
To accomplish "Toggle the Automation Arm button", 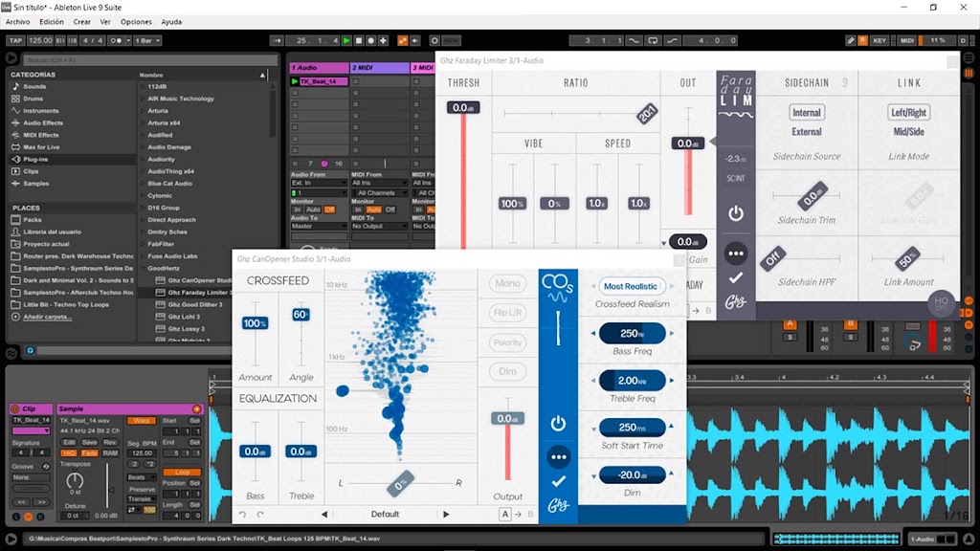I will 403,40.
